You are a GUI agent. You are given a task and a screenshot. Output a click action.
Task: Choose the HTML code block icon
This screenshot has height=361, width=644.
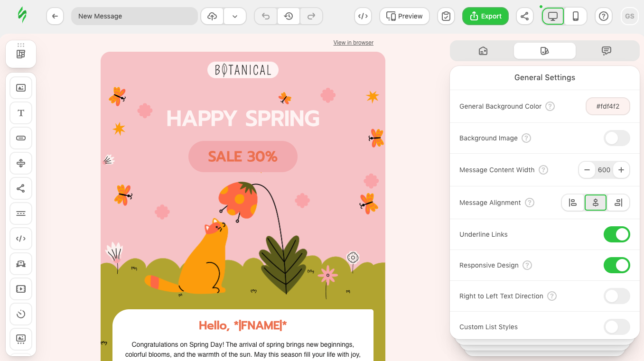(x=21, y=239)
